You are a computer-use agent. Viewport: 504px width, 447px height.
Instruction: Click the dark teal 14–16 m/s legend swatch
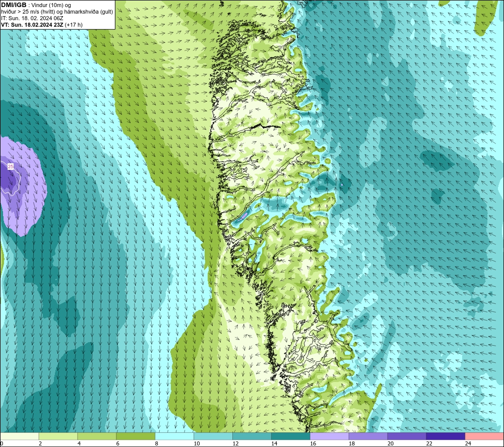click(291, 436)
